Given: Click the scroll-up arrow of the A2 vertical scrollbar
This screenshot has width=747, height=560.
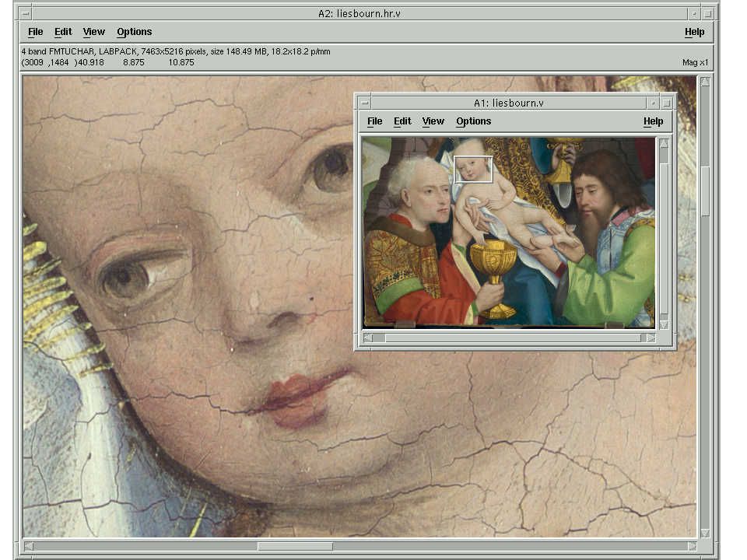Looking at the screenshot, I should point(705,82).
